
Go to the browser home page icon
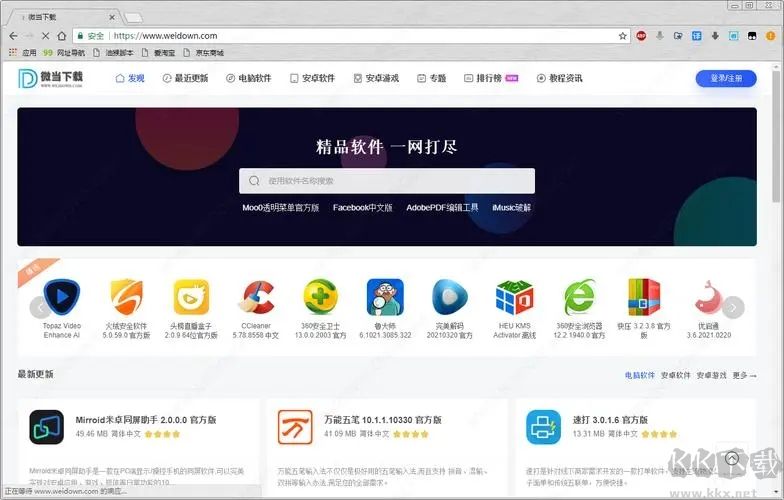(62, 36)
